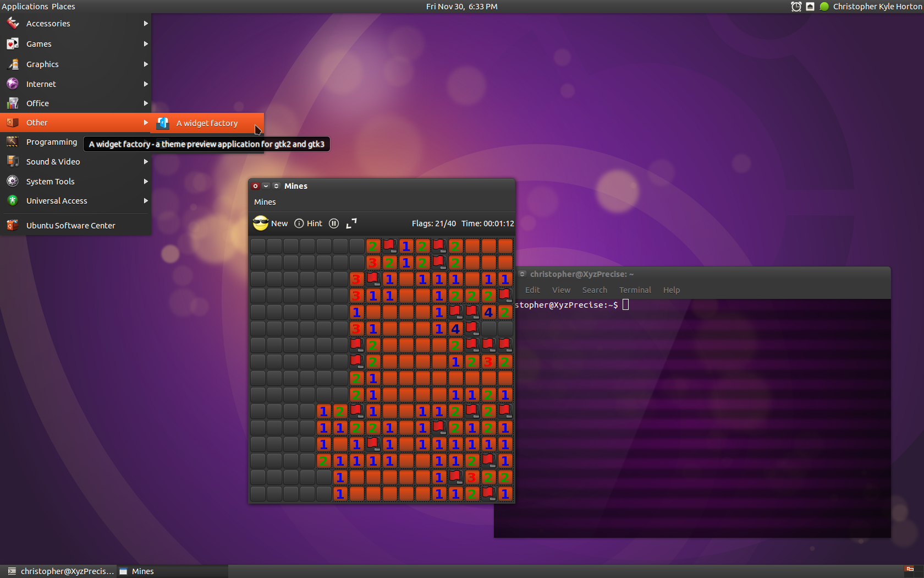Open the Mines menu in game window
Viewport: 924px width, 578px height.
(x=265, y=202)
